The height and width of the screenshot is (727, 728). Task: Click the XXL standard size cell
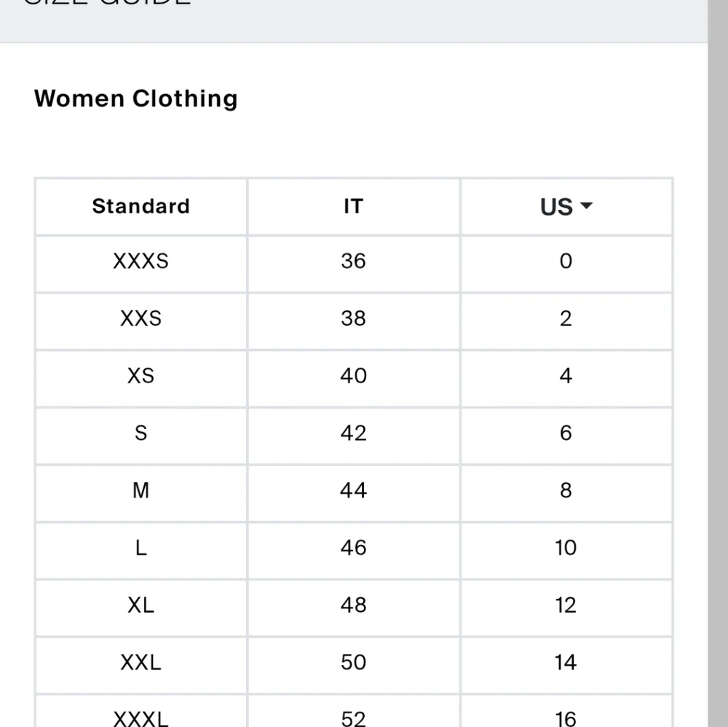tap(141, 662)
